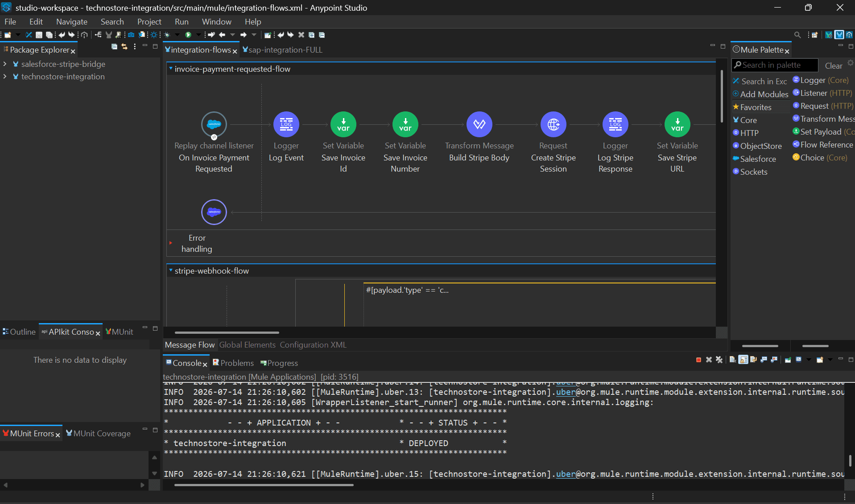Clear the console output
Screen dimensions: 855x504
click(x=732, y=360)
